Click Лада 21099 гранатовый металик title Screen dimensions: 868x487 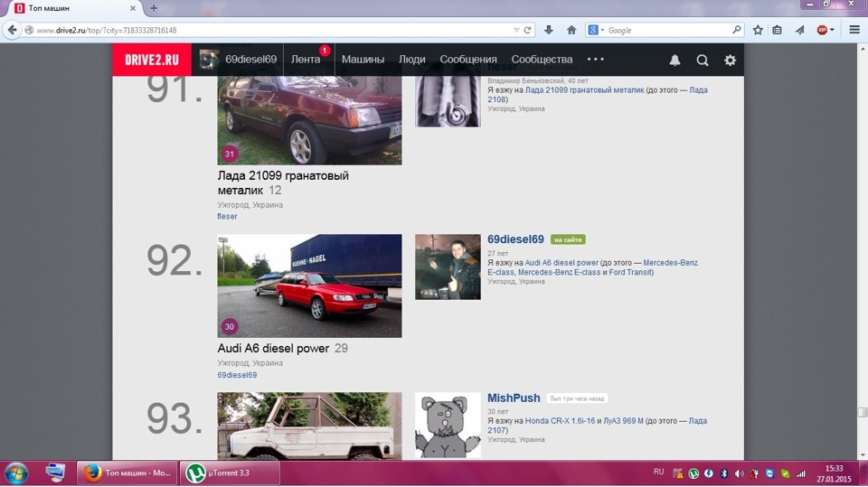[283, 183]
